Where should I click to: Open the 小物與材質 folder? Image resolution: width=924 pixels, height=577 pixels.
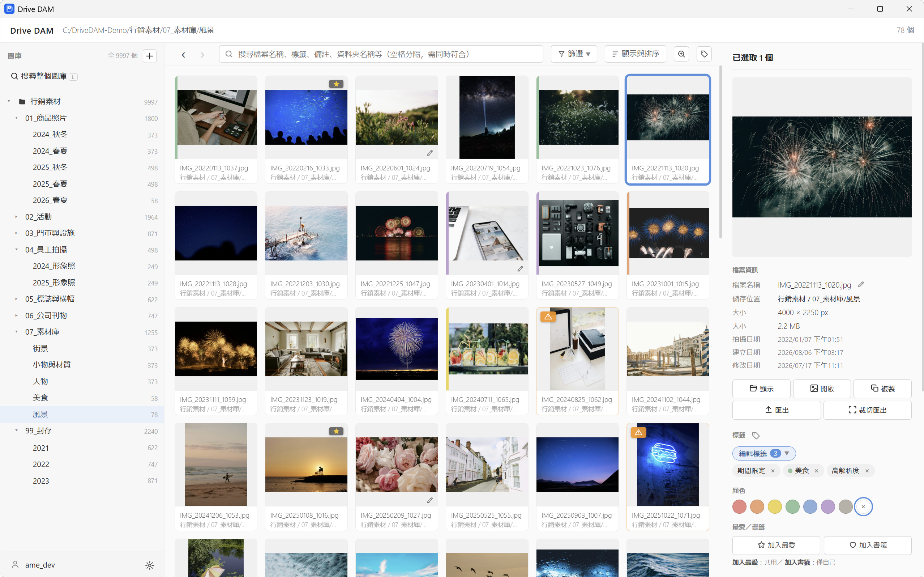pos(82,365)
